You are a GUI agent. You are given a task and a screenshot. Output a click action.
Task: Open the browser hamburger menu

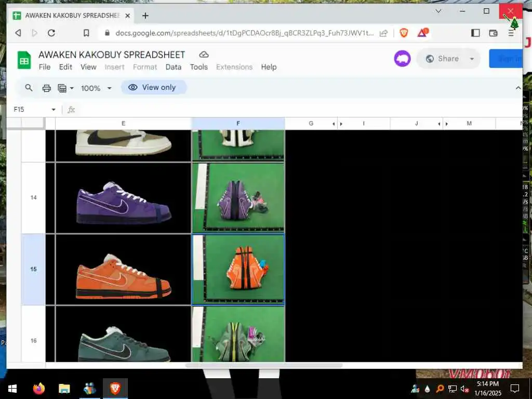pos(511,33)
